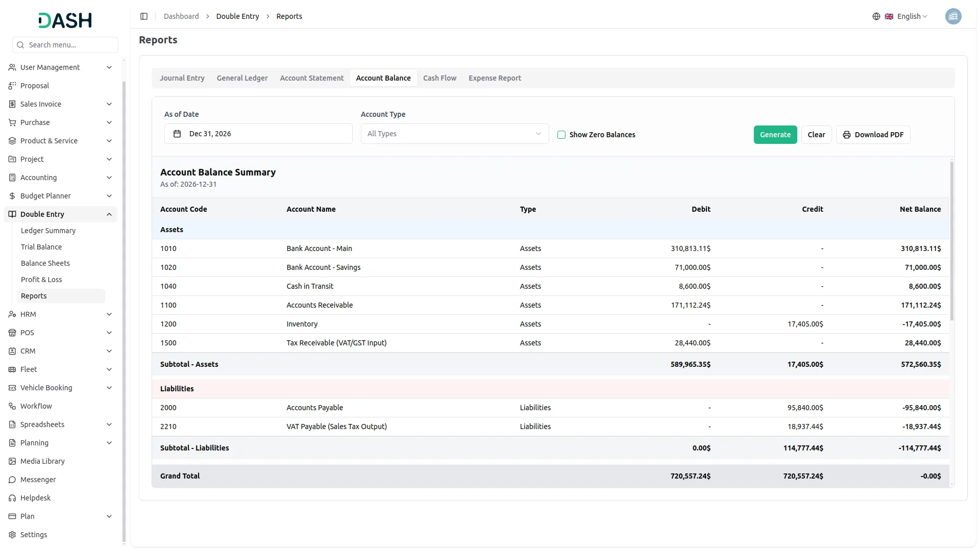
Task: Click the Clear button
Action: pyautogui.click(x=816, y=135)
